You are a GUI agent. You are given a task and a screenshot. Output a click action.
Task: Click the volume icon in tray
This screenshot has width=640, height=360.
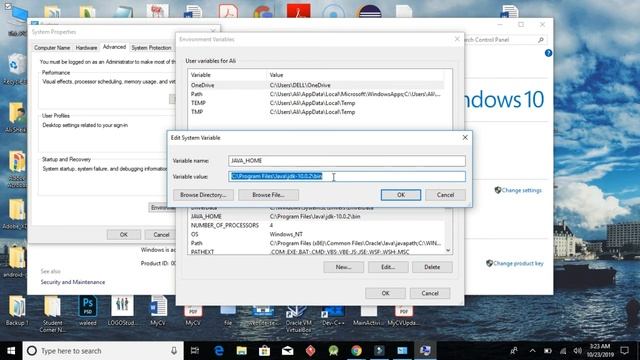577,351
